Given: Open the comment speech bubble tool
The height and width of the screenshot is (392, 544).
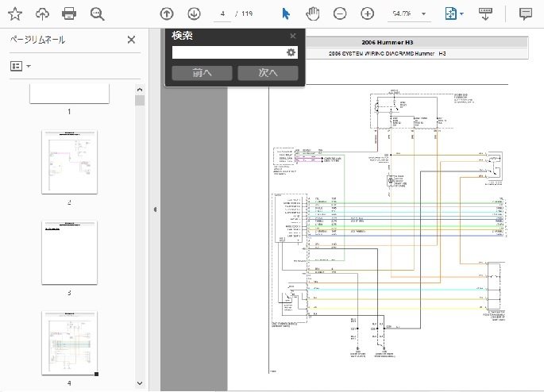Looking at the screenshot, I should point(526,13).
